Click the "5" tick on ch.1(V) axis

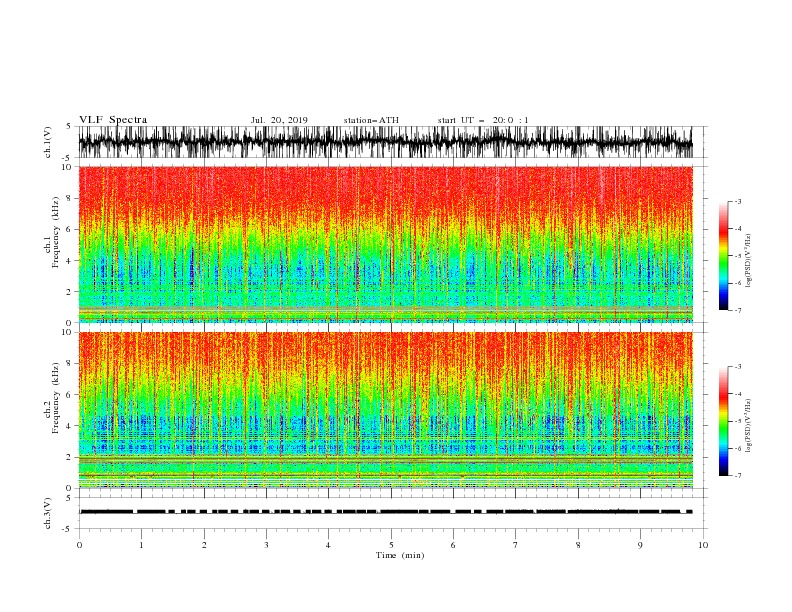[70, 127]
